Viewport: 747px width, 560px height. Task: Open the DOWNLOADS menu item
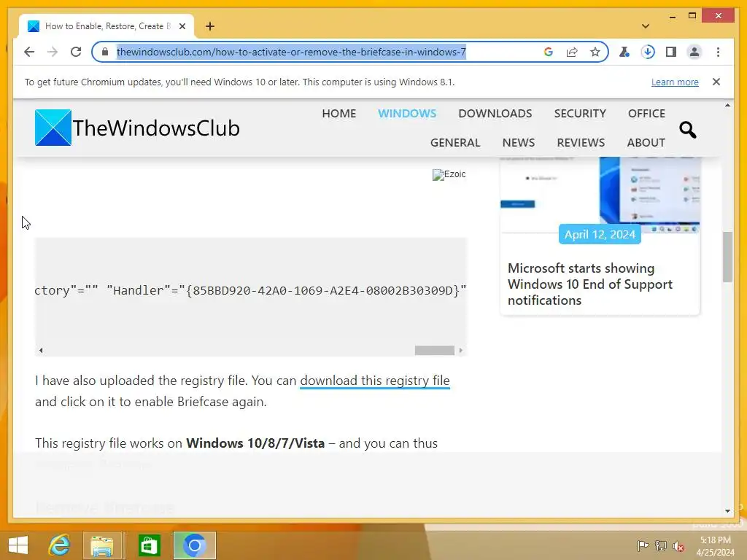495,113
